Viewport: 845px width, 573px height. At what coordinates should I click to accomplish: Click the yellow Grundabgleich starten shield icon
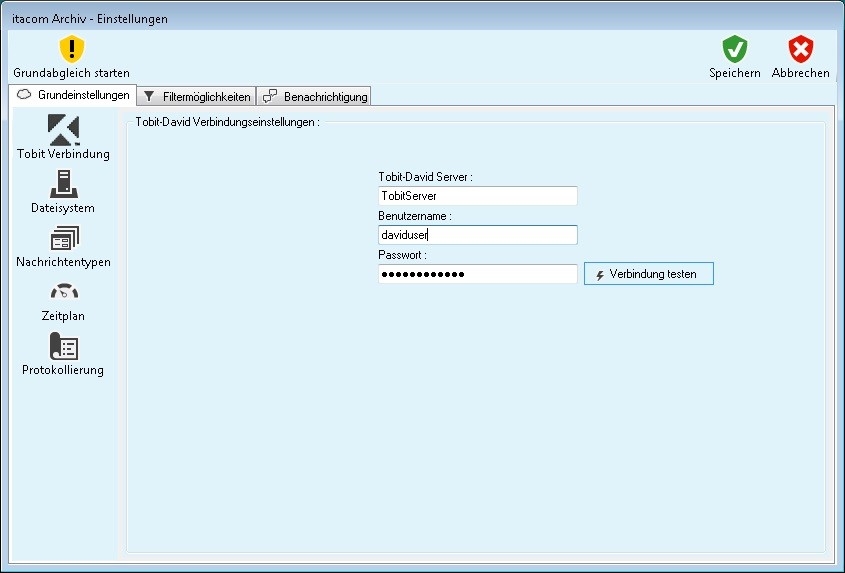[72, 49]
